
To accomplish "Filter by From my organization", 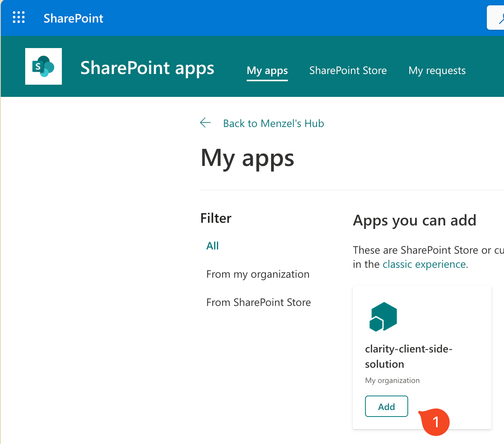I will coord(258,274).
